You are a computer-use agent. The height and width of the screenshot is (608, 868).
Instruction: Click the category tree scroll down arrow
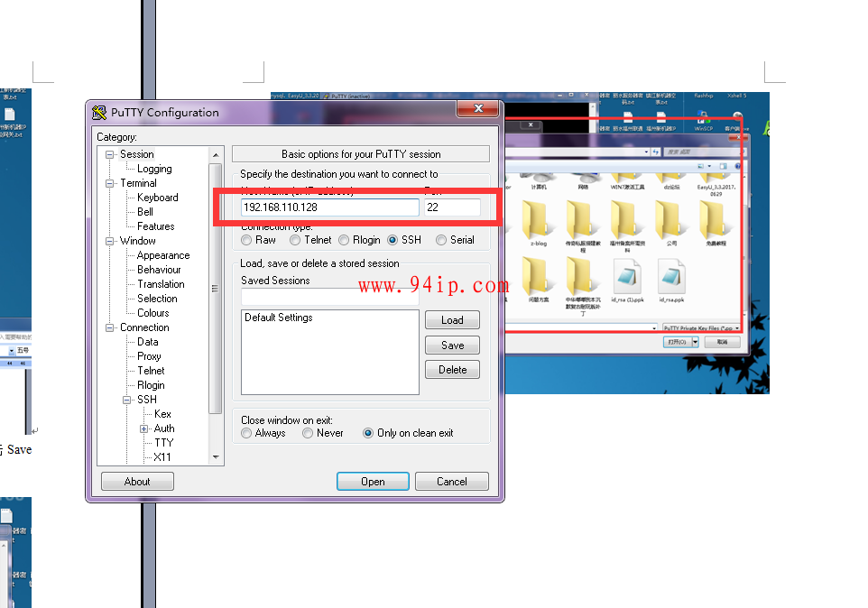216,457
